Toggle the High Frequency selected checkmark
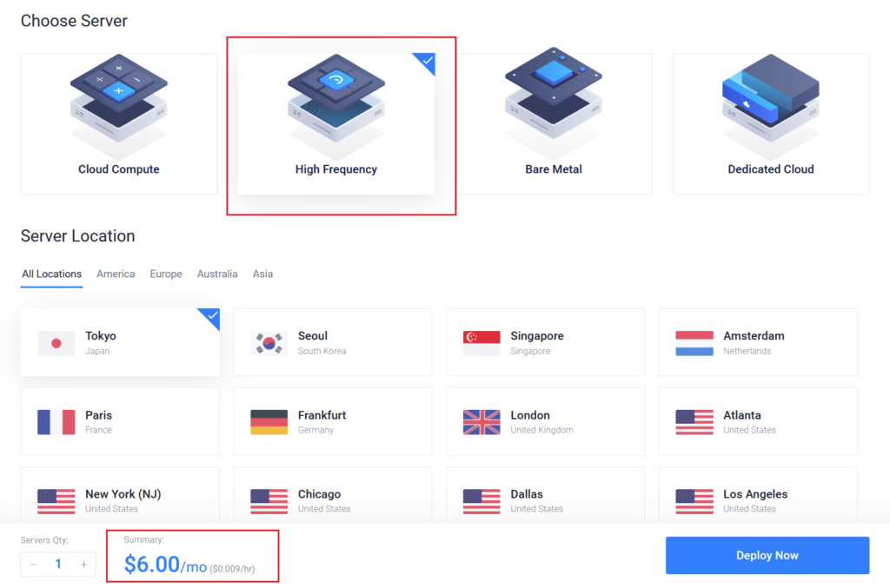890x588 pixels. tap(426, 62)
